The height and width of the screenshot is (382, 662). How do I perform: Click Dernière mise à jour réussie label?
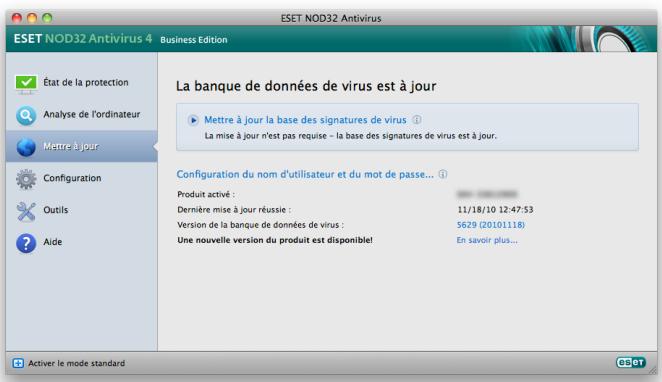click(x=234, y=210)
